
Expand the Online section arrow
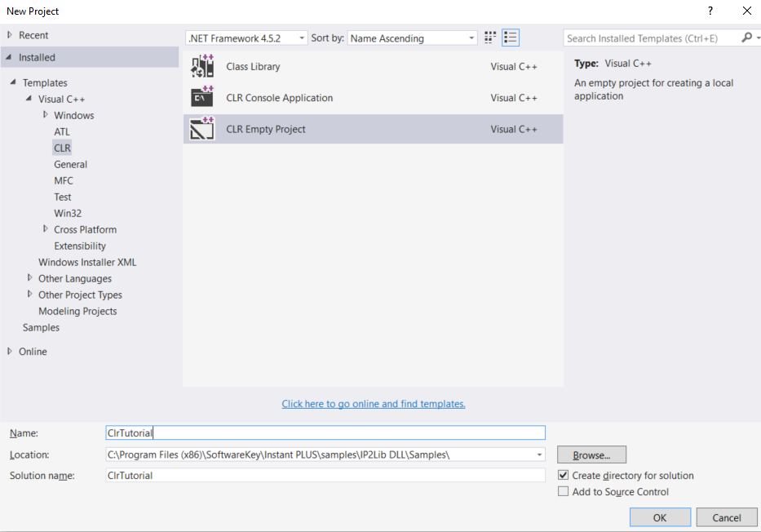[x=10, y=351]
